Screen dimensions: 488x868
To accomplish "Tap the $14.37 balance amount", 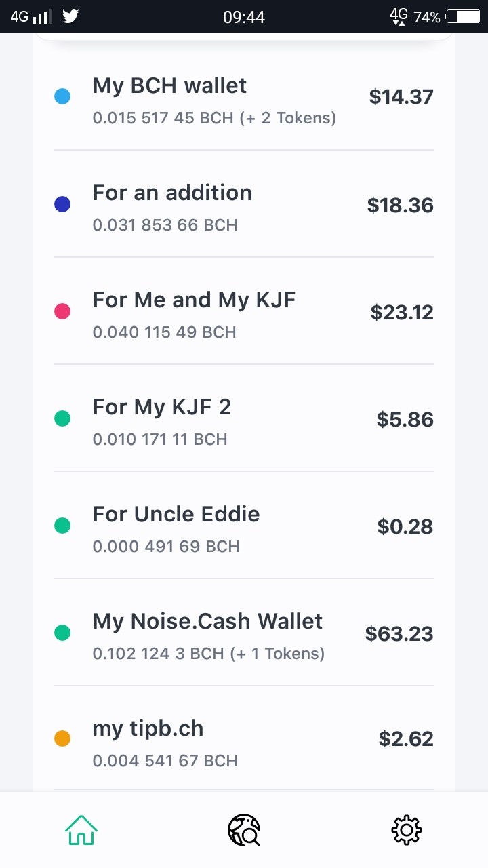I will tap(401, 97).
